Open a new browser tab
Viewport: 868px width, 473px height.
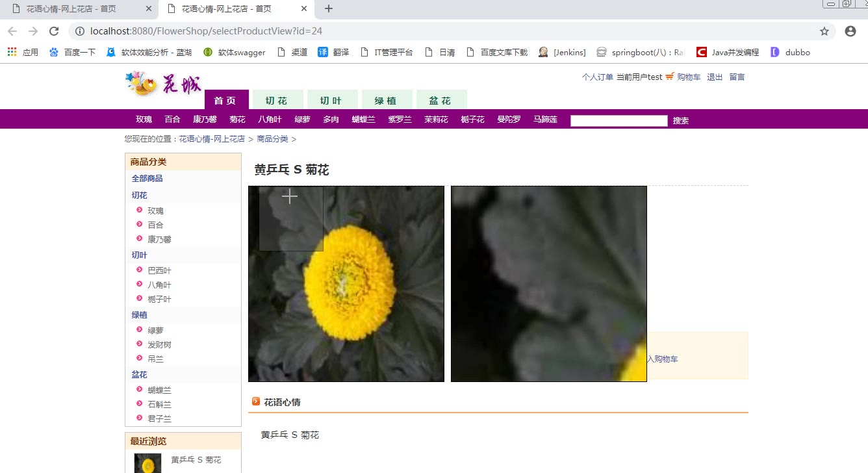[x=329, y=9]
